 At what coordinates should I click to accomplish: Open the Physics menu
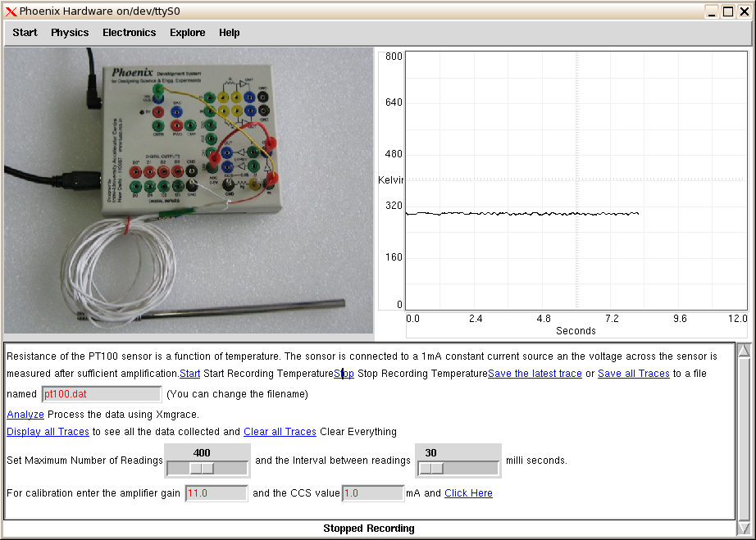point(70,33)
